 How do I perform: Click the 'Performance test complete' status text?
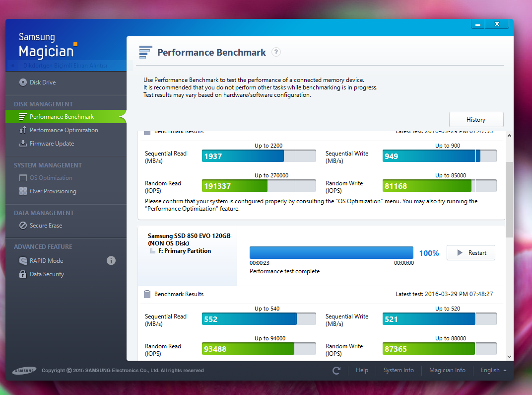285,271
